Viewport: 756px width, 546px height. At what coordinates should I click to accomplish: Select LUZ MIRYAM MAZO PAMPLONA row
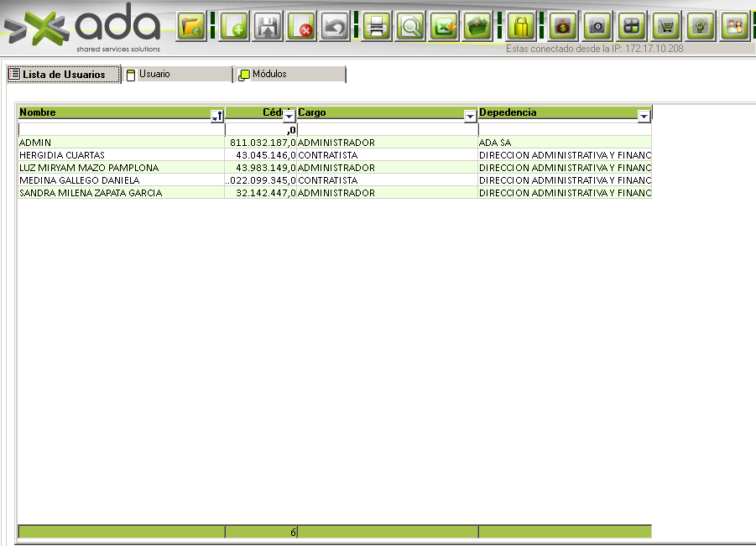pyautogui.click(x=335, y=167)
